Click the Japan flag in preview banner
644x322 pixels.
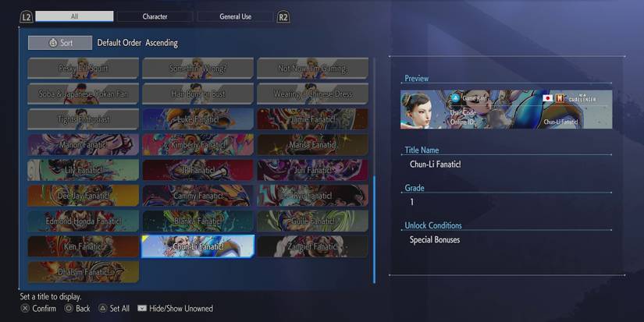click(x=547, y=98)
